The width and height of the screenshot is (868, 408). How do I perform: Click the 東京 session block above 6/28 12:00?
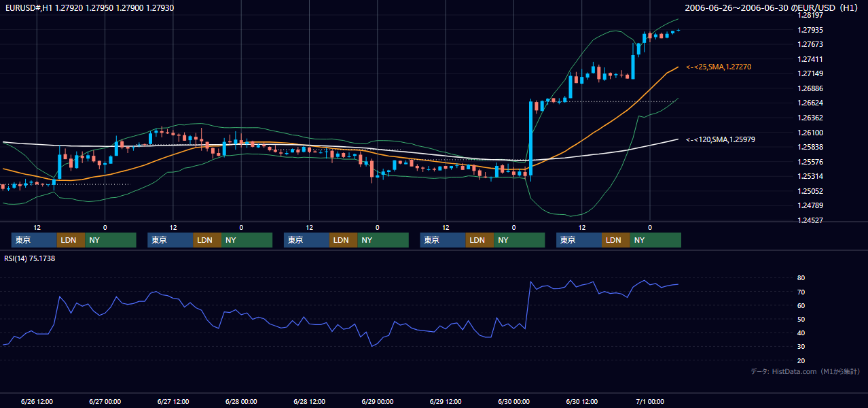(x=306, y=240)
